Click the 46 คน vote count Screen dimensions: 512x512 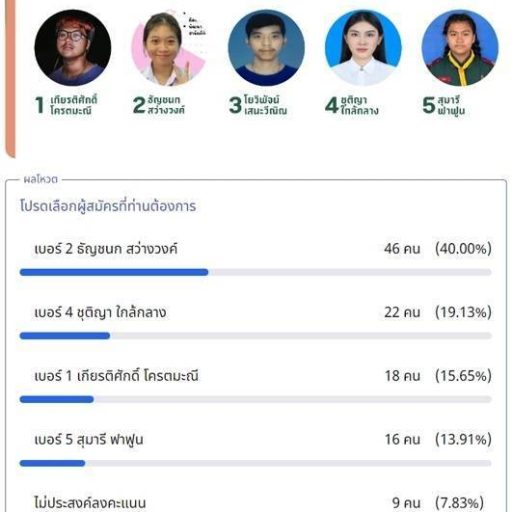tap(402, 249)
